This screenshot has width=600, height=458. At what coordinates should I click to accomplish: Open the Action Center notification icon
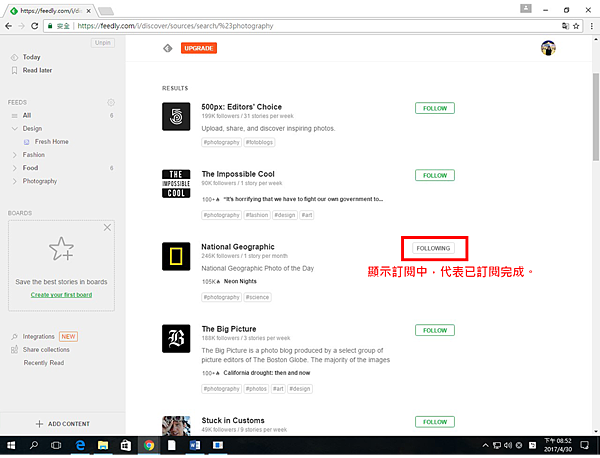(585, 445)
